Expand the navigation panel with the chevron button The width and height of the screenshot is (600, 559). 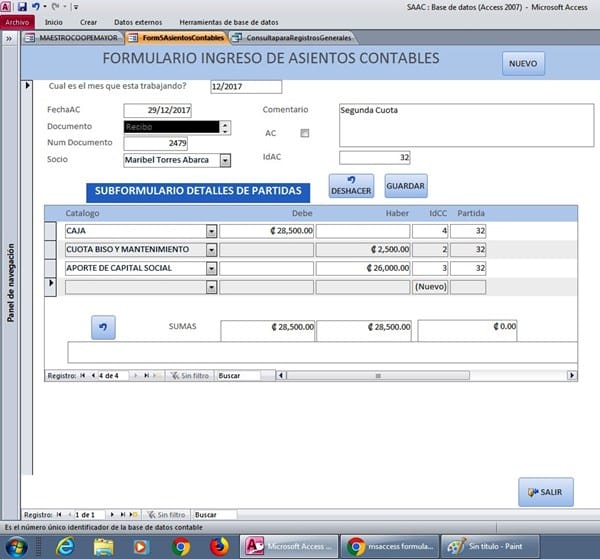(8, 37)
